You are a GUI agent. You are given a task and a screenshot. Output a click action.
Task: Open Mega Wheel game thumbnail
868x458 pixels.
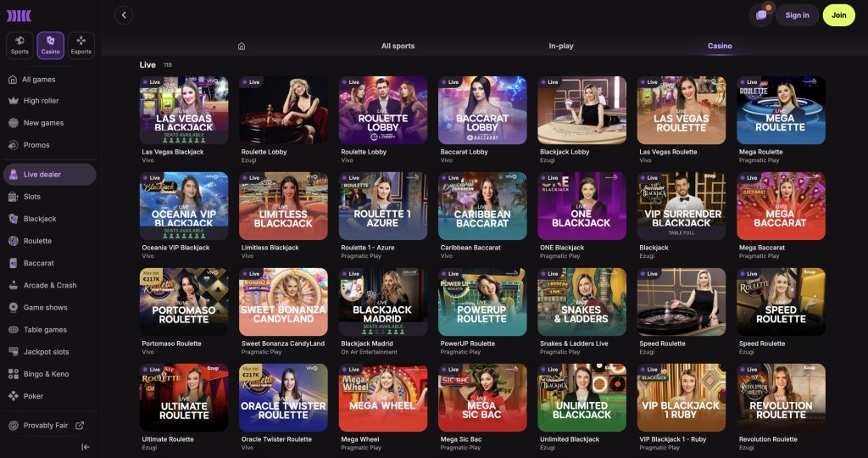pos(383,398)
